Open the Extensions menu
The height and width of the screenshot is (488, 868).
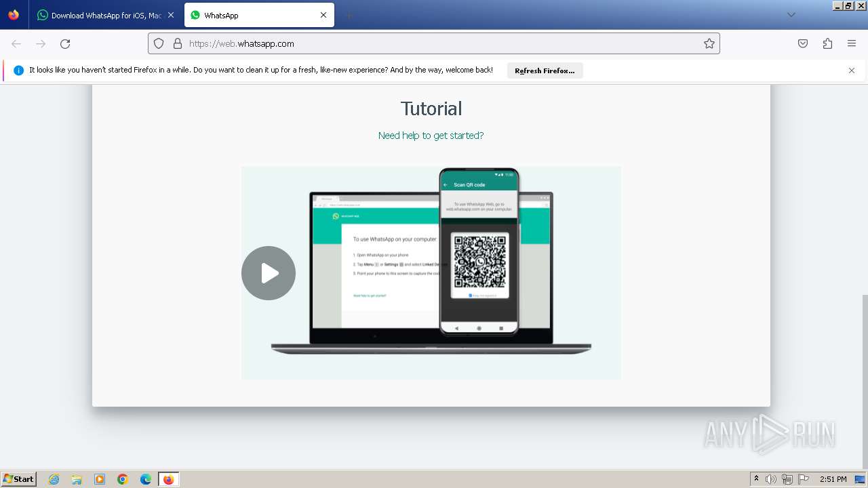click(x=827, y=43)
